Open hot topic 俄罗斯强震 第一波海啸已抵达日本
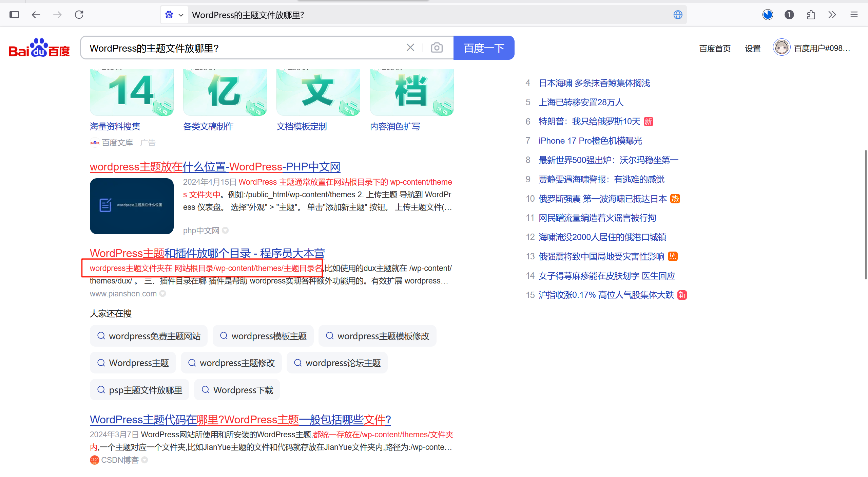Screen dimensions: 868x477 coord(603,199)
